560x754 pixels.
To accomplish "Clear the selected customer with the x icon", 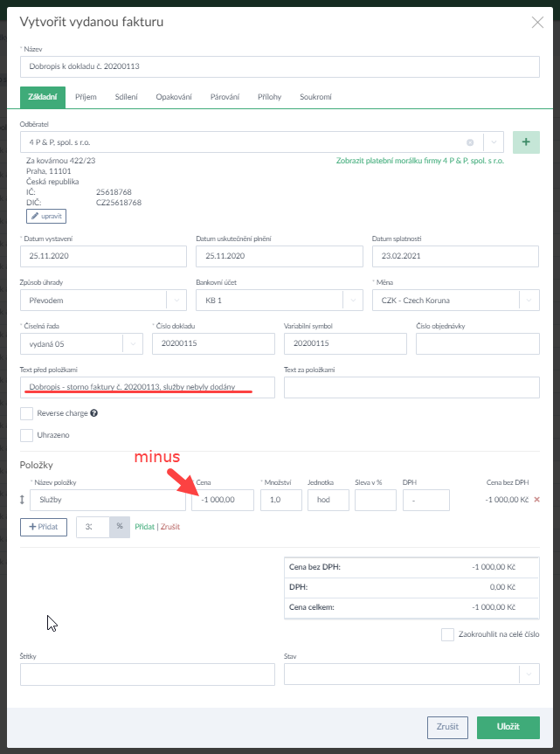I will pyautogui.click(x=470, y=142).
